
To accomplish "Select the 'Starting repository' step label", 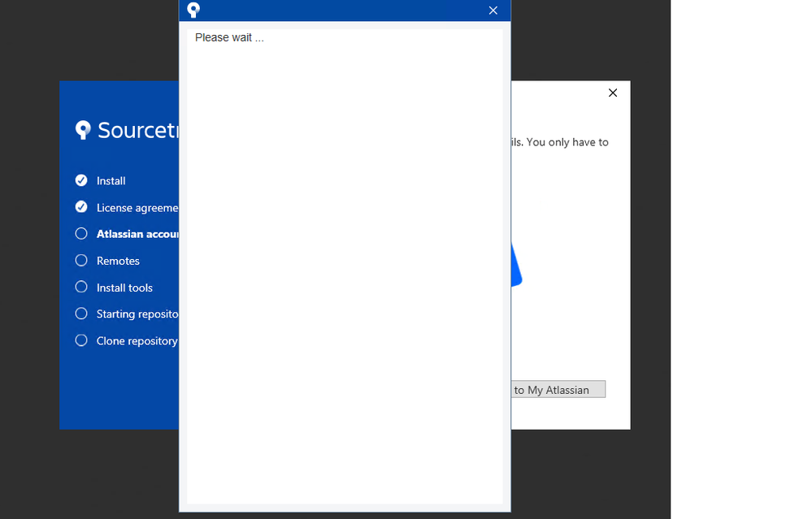I will 137,314.
